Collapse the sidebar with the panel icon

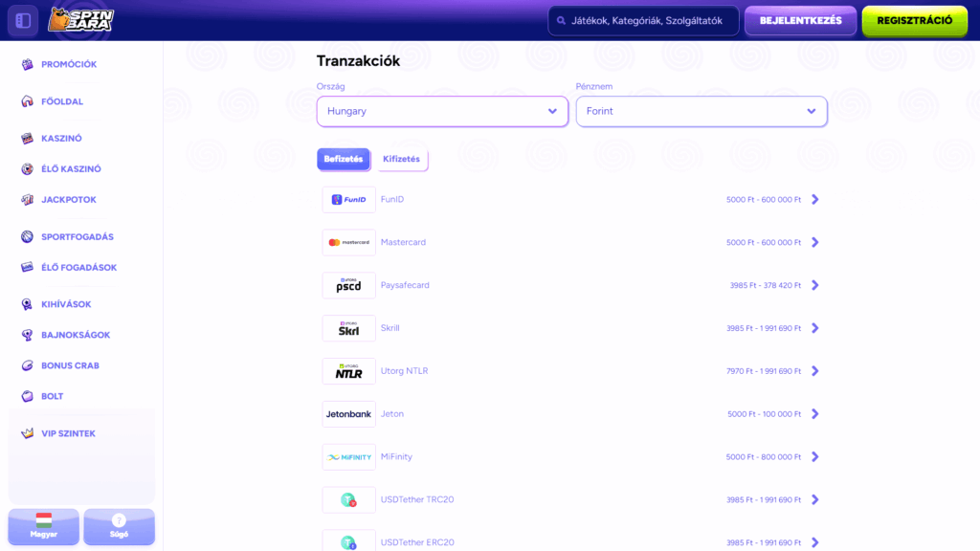23,20
